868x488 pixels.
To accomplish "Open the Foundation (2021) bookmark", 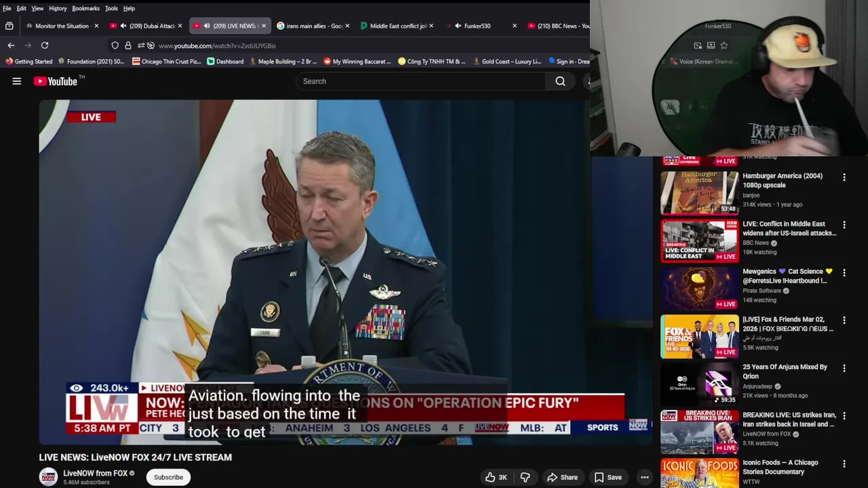I will tap(90, 62).
